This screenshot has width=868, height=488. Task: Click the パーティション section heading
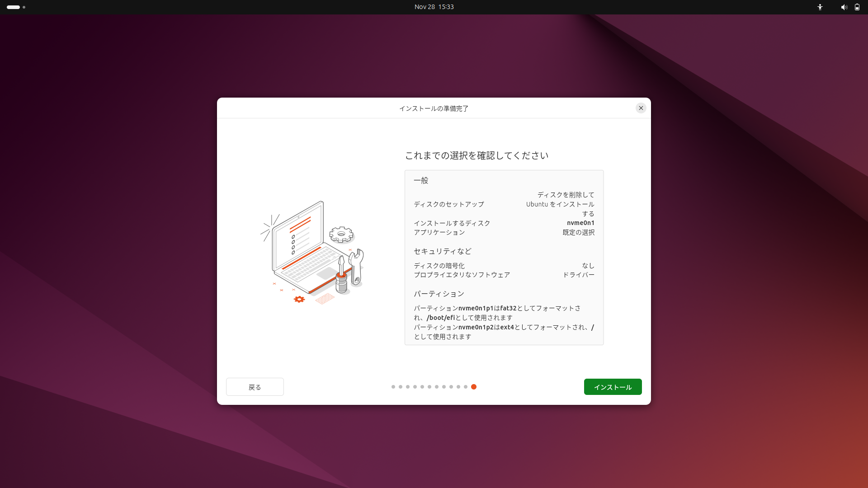439,294
